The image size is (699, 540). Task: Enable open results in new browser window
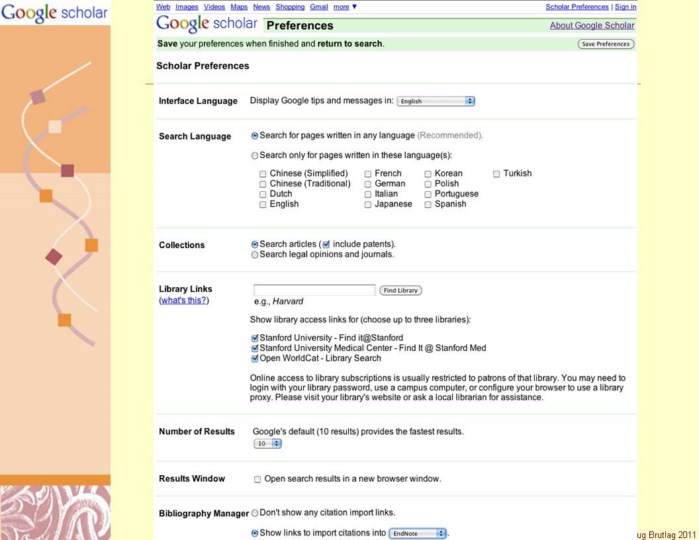(258, 479)
